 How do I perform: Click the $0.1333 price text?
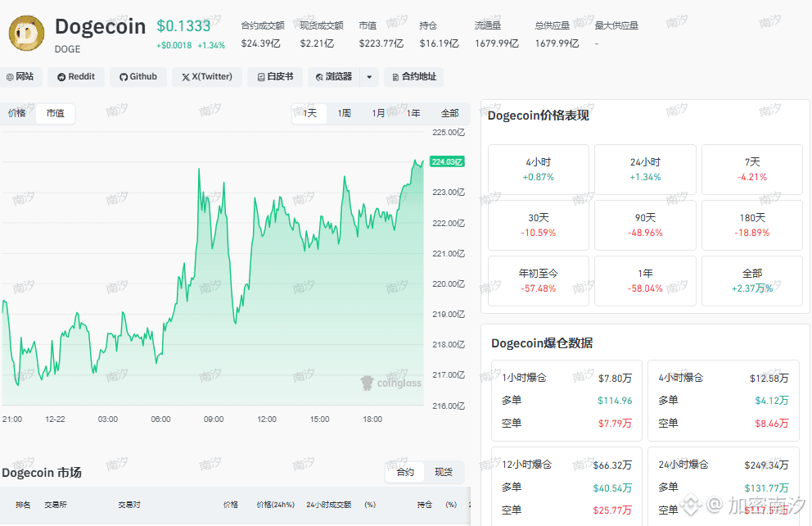tap(184, 26)
